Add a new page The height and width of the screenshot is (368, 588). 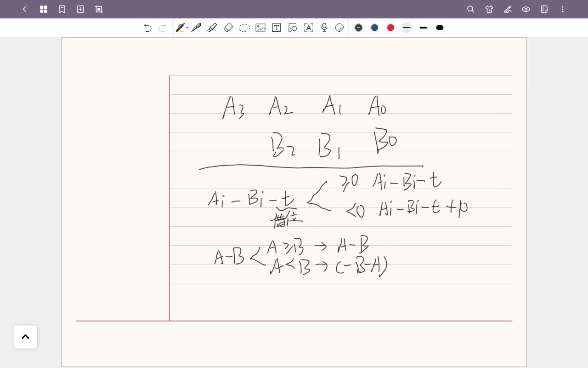[80, 9]
